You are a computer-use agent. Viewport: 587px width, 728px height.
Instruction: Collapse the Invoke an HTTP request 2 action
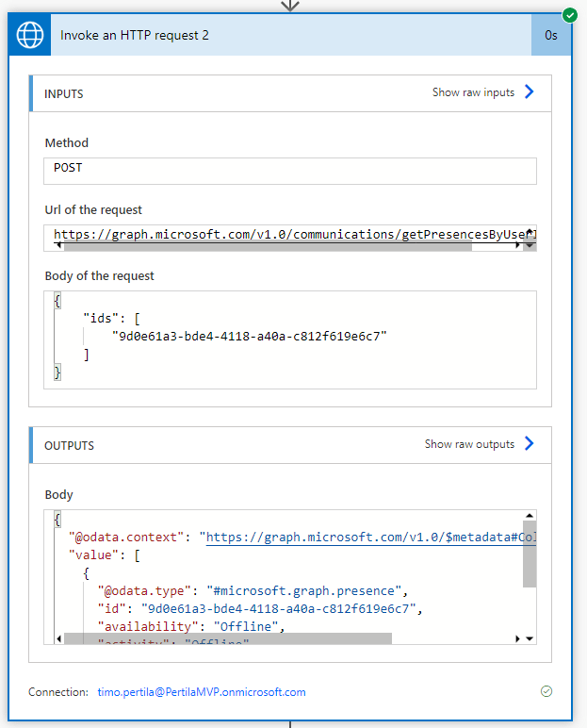(x=283, y=36)
